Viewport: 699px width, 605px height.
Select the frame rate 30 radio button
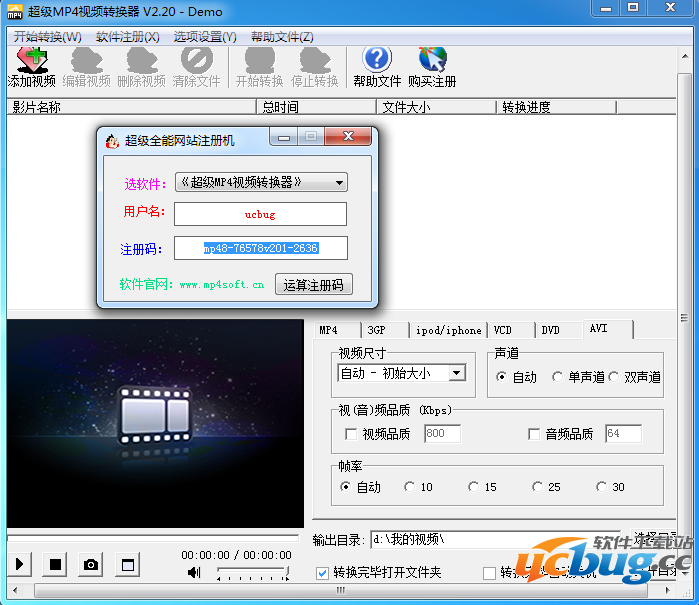click(x=601, y=486)
